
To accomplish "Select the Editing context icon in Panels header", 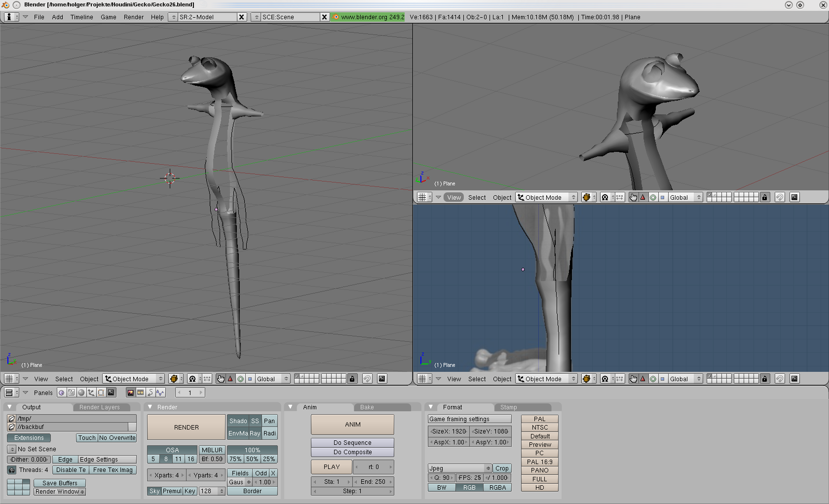I will coord(101,393).
